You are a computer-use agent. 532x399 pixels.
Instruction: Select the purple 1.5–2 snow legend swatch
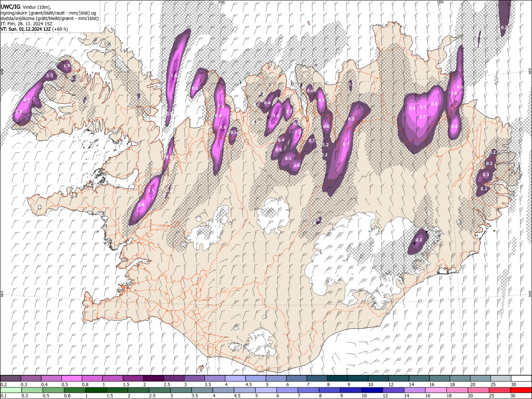point(133,378)
